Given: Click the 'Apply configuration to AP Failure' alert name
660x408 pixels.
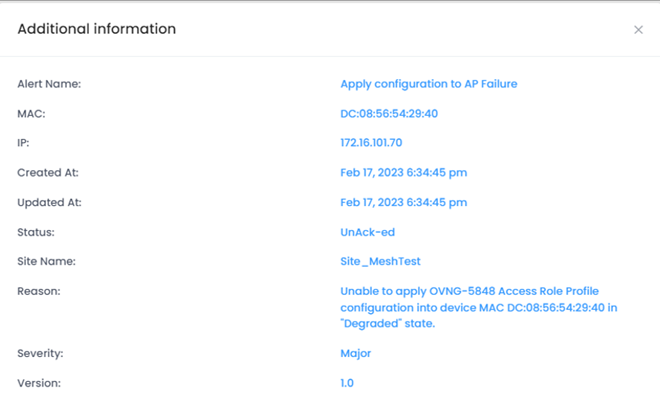Looking at the screenshot, I should click(x=428, y=84).
